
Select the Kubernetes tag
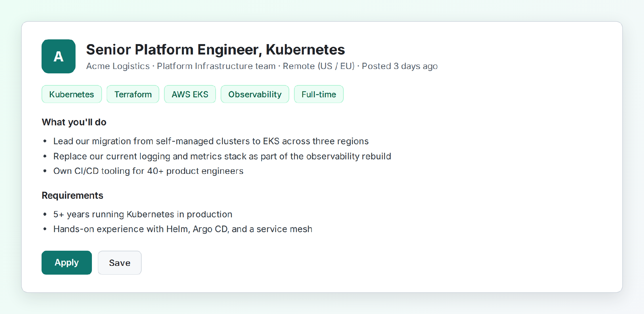pos(72,94)
